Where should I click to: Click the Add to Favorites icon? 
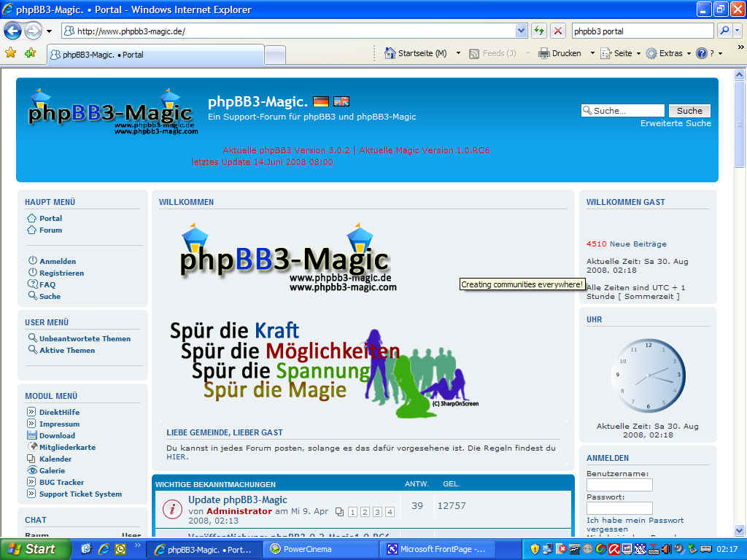(31, 52)
